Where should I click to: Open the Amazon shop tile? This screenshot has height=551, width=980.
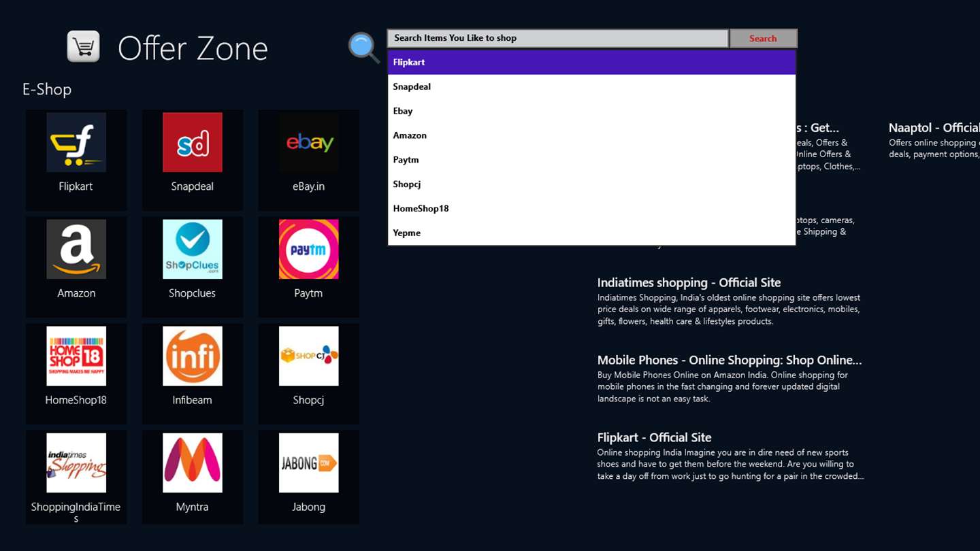[76, 267]
